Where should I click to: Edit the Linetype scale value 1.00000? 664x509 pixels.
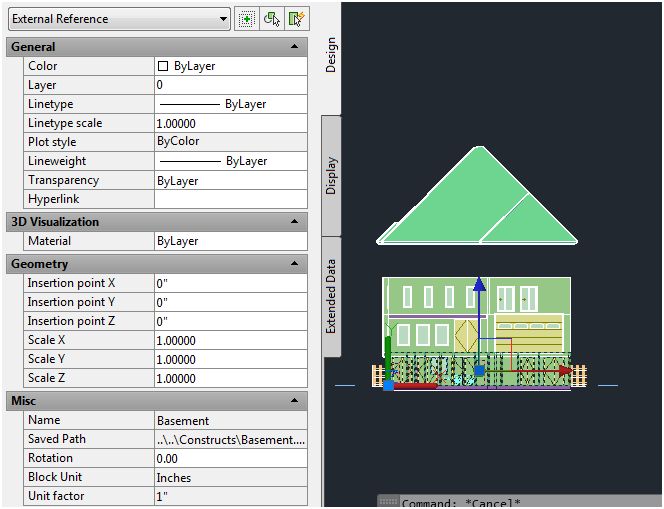[231, 123]
